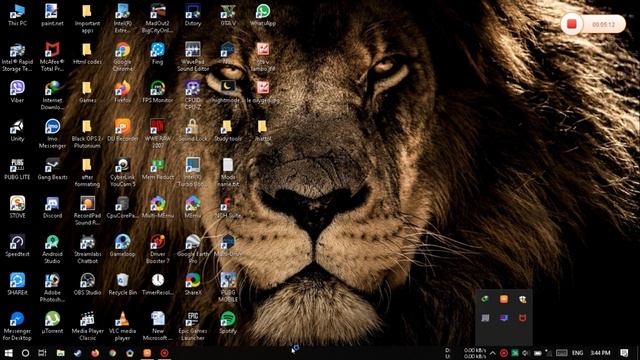Select the Mem Reduct desktop shortcut
640x360 pixels.
pos(158,169)
